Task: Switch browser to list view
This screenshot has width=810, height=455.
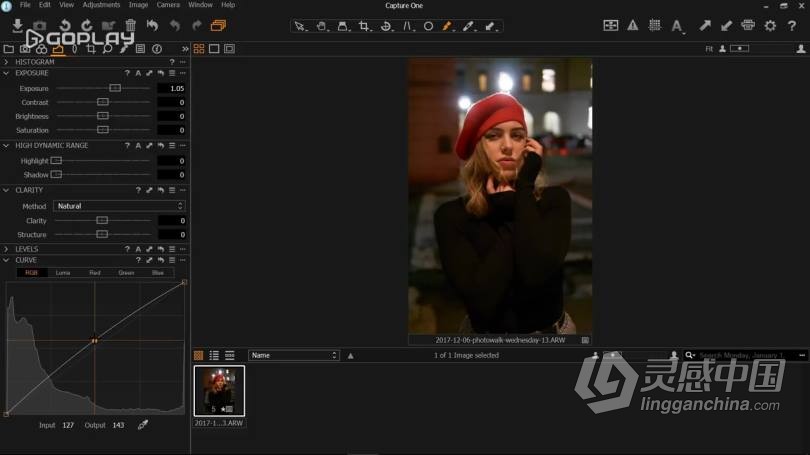Action: click(214, 355)
